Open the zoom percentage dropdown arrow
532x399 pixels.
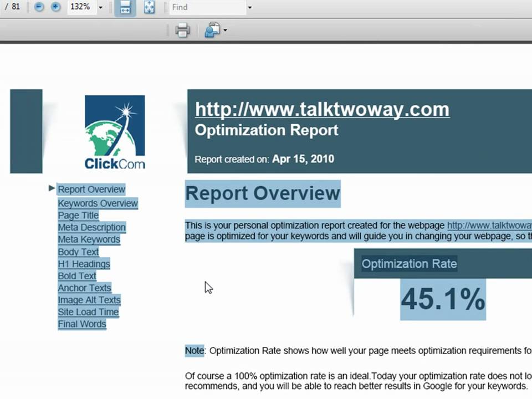tap(100, 7)
